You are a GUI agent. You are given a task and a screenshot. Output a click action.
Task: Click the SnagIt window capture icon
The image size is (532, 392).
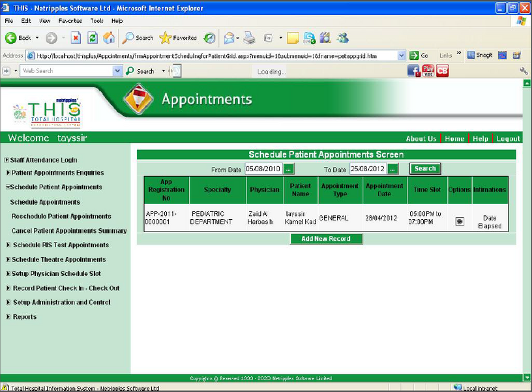(x=502, y=55)
